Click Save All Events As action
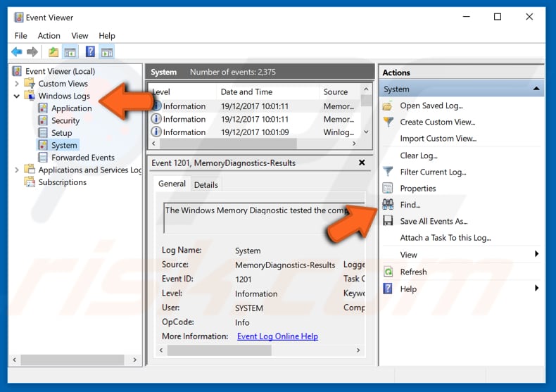The width and height of the screenshot is (556, 392). tap(434, 222)
